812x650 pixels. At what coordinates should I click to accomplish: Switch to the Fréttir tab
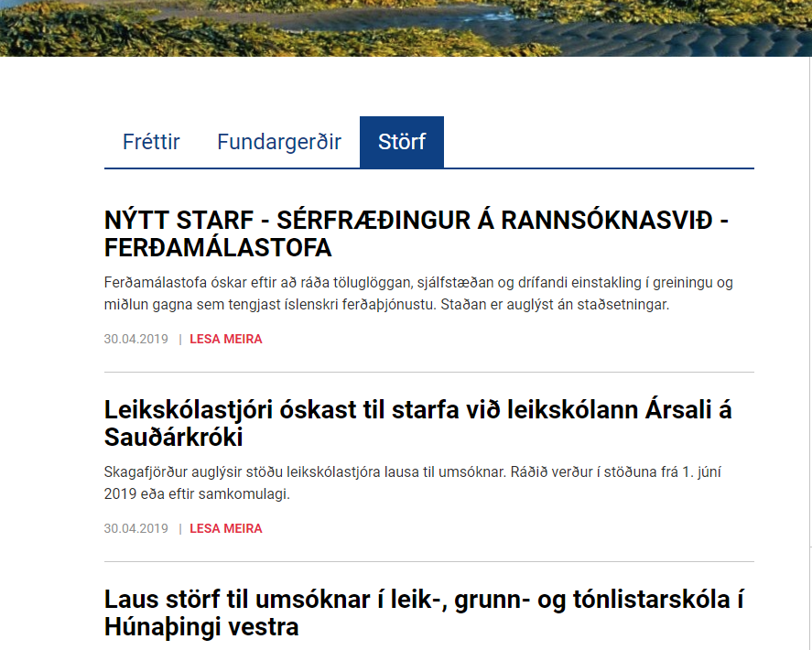[151, 142]
